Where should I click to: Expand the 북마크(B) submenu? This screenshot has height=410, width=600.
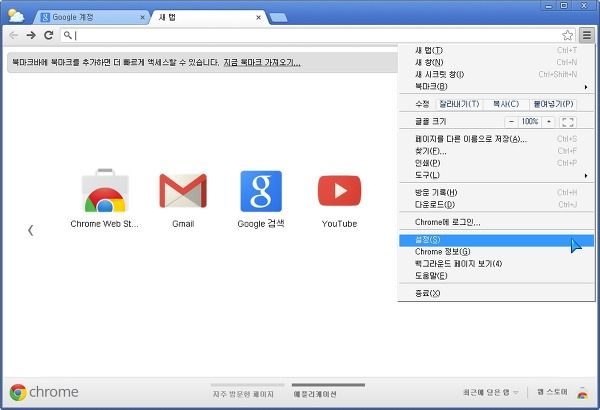pyautogui.click(x=496, y=87)
